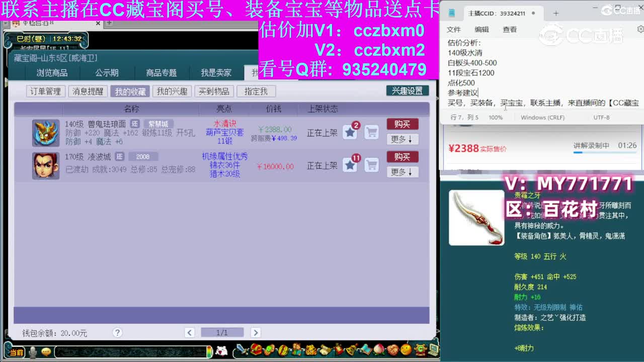Image resolution: width=644 pixels, height=362 pixels.
Task: Open Notepad 编辑 menu
Action: tap(481, 30)
